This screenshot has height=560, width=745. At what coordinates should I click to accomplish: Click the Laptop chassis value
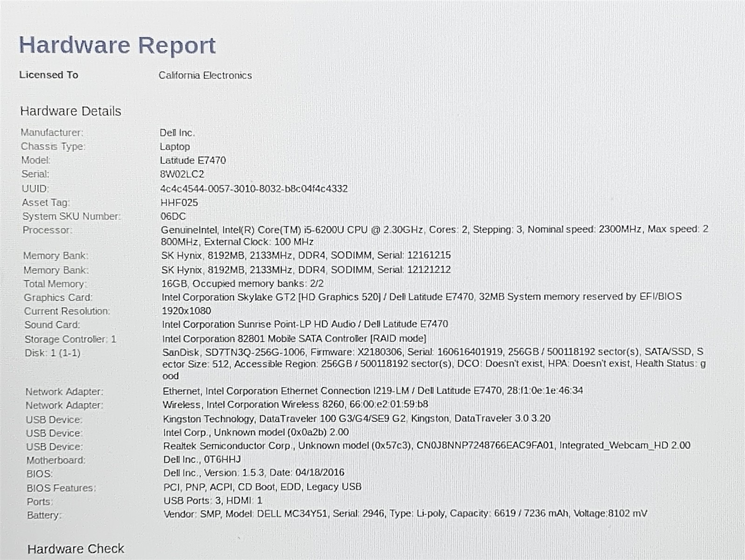point(175,147)
